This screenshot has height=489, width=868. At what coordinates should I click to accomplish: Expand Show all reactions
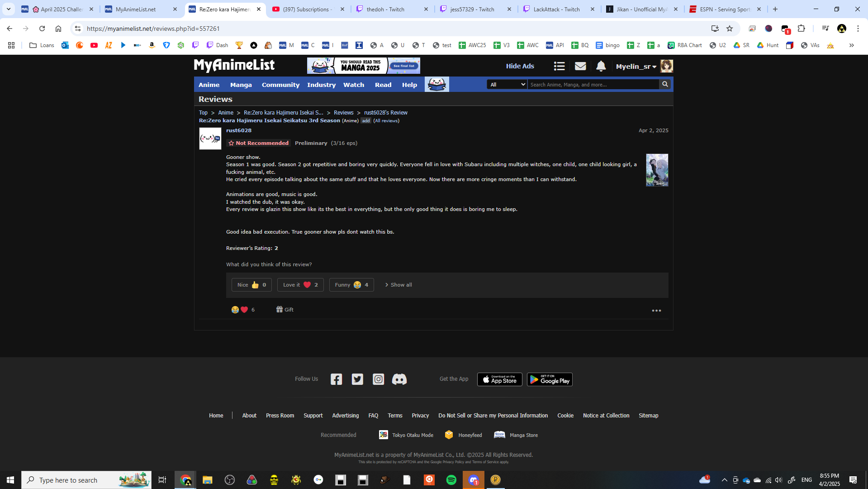click(398, 285)
